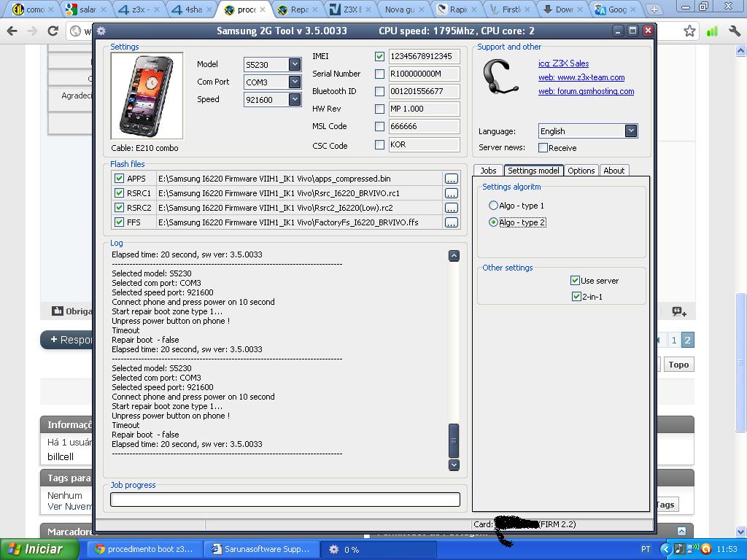Screen dimensions: 747x560
Task: Toggle the Bluetooth ID checkbox
Action: [379, 91]
